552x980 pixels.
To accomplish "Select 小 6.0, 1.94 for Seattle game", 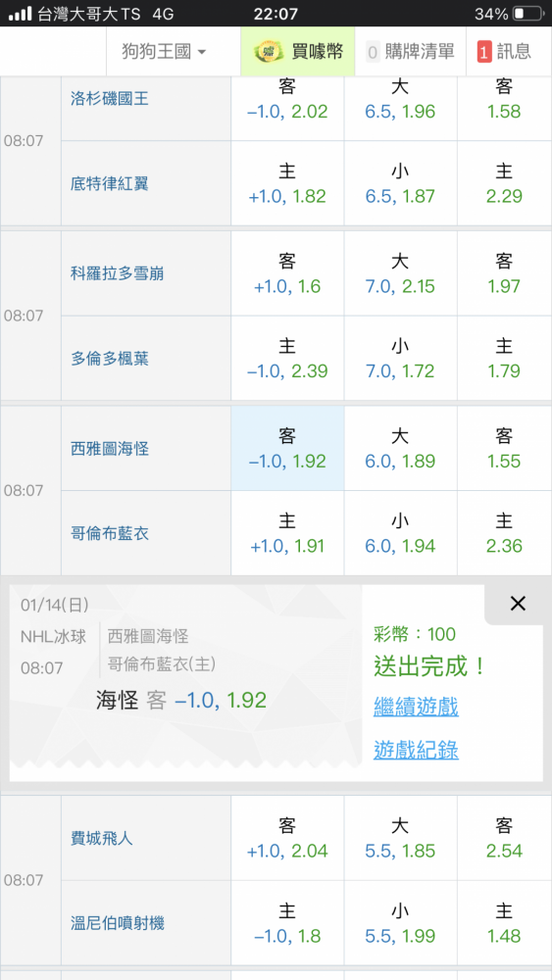I will [400, 533].
